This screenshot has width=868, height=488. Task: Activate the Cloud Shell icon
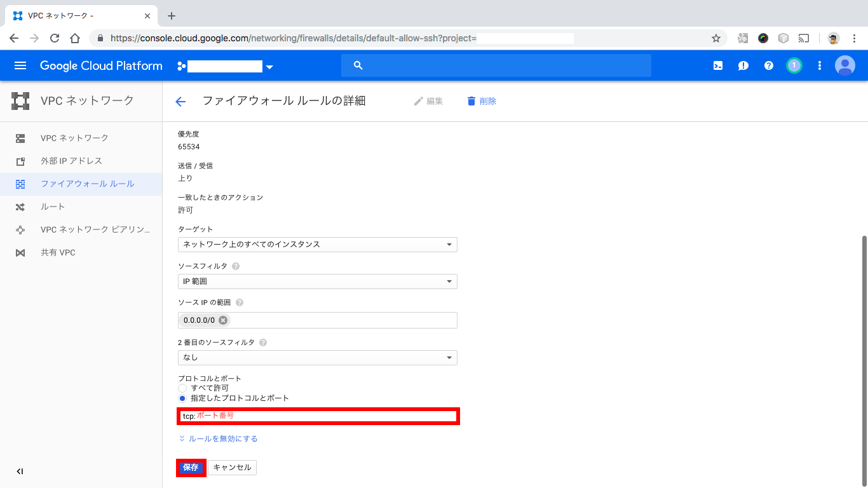click(717, 65)
